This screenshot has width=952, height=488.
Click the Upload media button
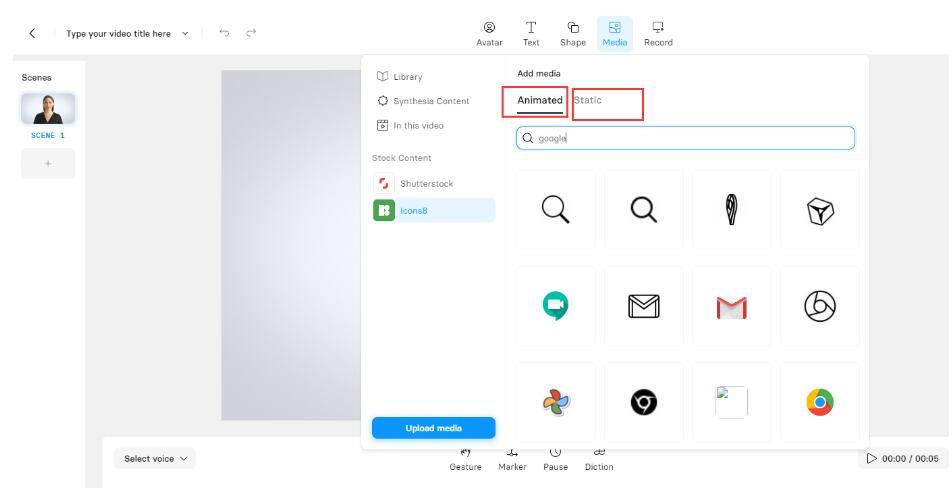point(434,428)
